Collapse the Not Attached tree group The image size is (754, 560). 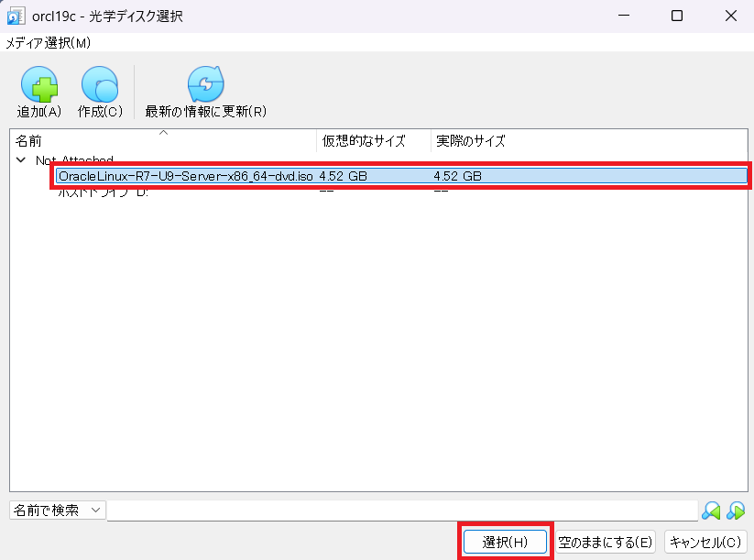pos(20,160)
